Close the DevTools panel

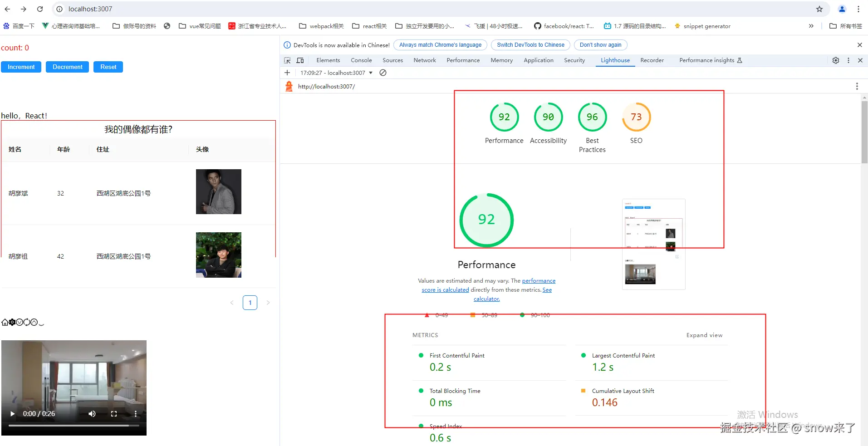coord(860,60)
